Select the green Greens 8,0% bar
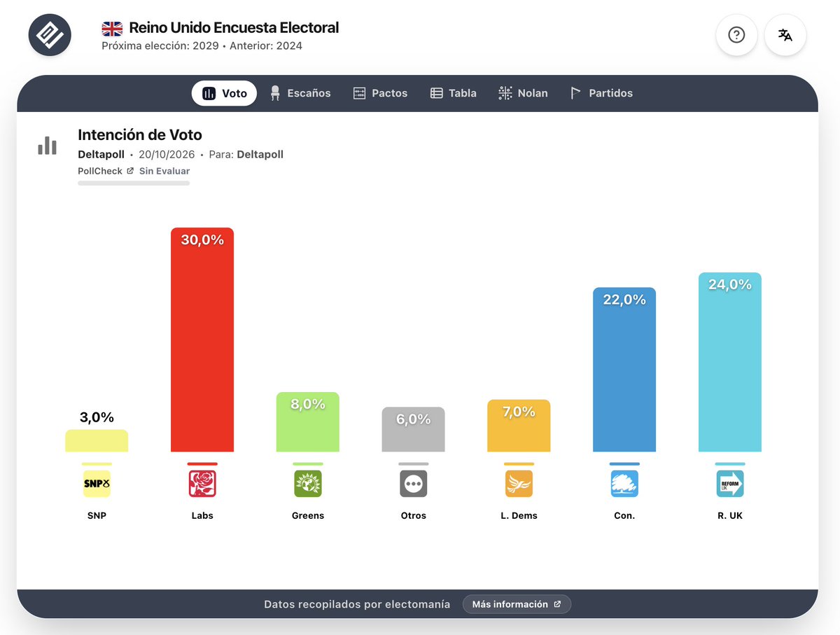Image resolution: width=840 pixels, height=635 pixels. (x=308, y=421)
